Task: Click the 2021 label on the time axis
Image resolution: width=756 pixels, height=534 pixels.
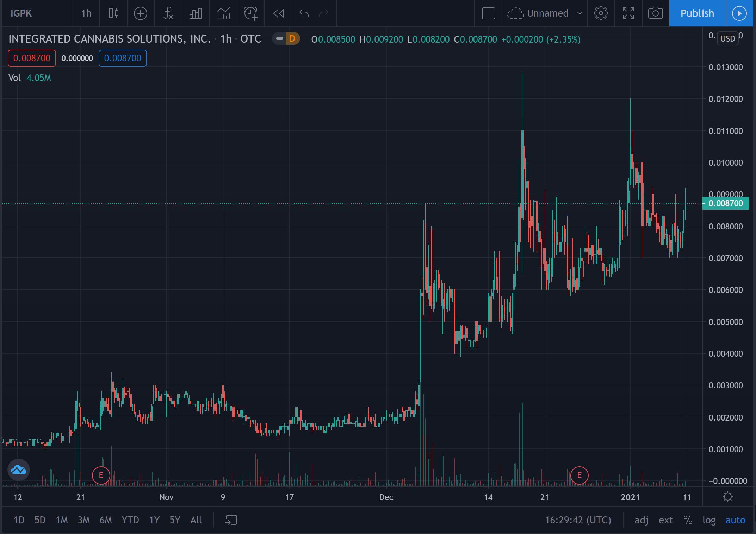Action: [630, 497]
